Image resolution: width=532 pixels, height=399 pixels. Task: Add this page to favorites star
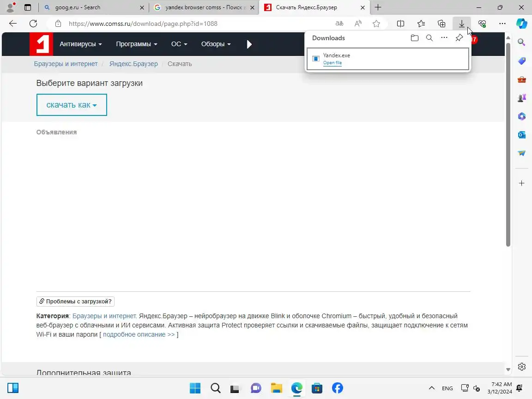pyautogui.click(x=376, y=24)
